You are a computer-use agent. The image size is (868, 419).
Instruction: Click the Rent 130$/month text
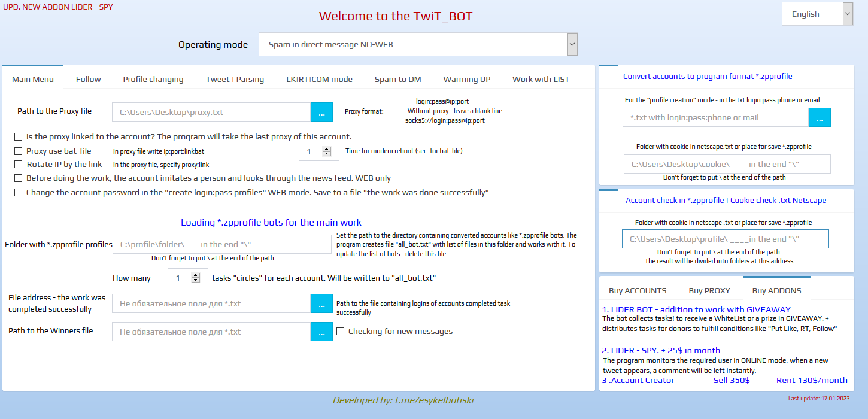click(x=812, y=380)
